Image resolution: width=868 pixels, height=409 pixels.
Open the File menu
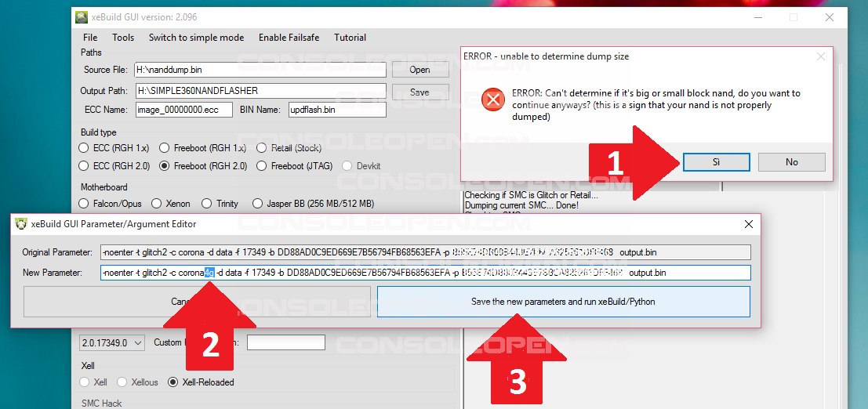point(90,38)
